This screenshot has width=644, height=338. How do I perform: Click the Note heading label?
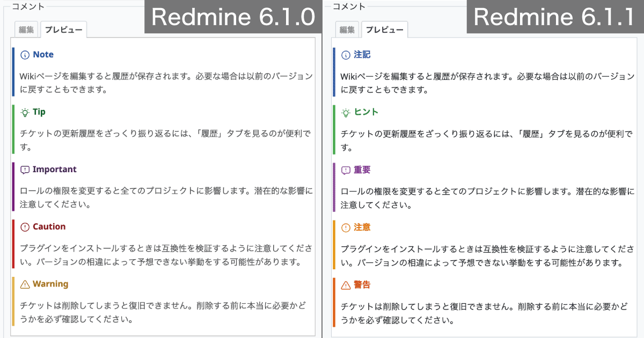pyautogui.click(x=45, y=54)
